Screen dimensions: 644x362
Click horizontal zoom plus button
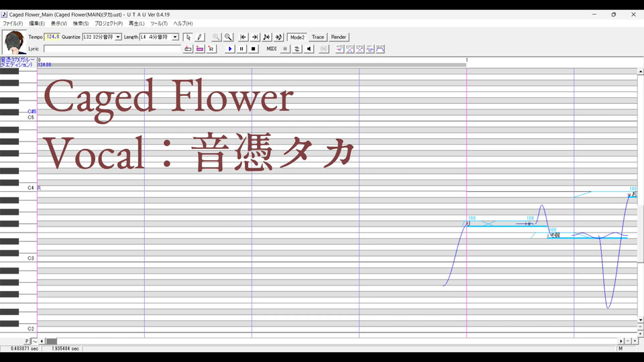click(635, 341)
